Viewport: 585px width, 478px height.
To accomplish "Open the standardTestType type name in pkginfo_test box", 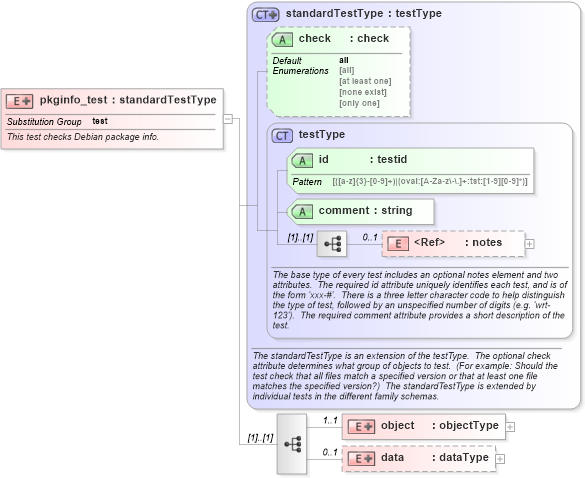I will 168,100.
